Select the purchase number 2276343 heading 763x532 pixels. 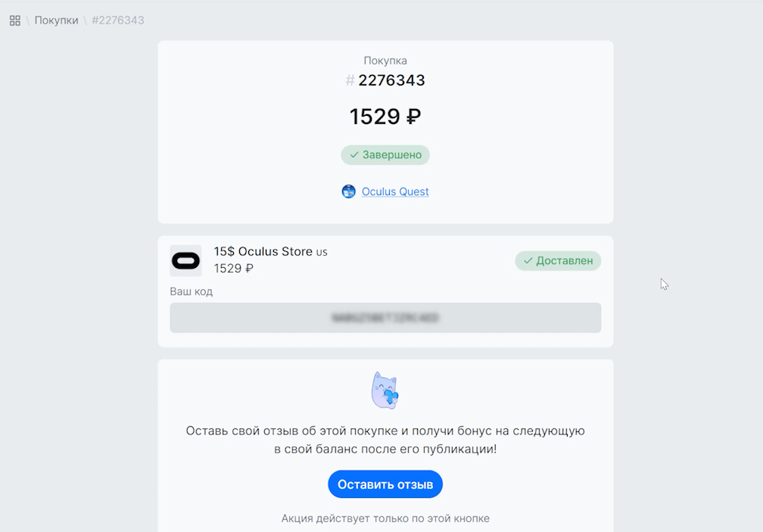point(391,80)
